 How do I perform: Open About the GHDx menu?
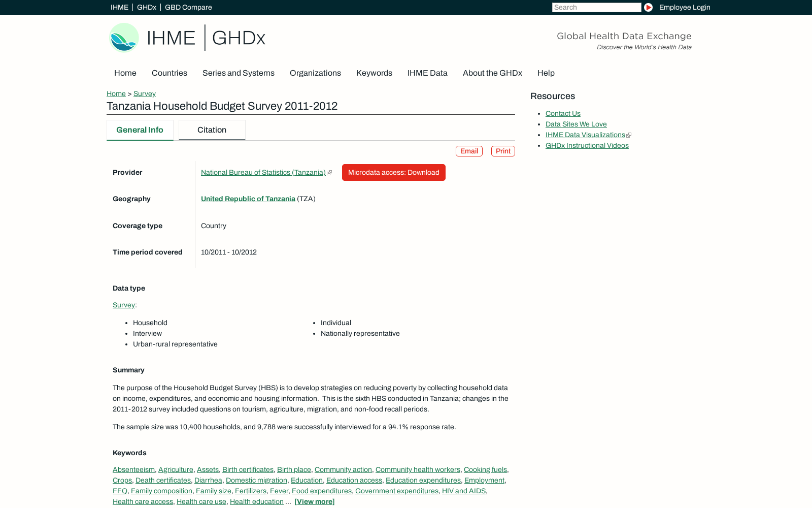492,73
